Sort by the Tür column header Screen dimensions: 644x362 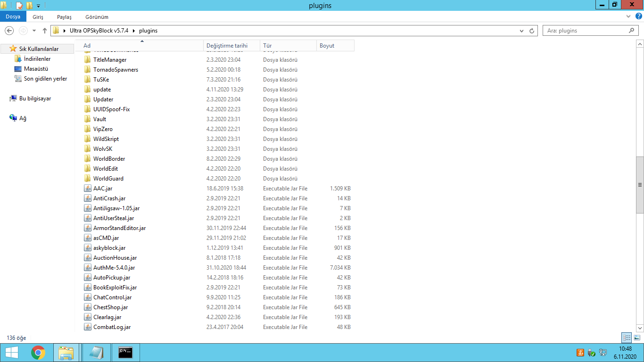click(x=289, y=46)
